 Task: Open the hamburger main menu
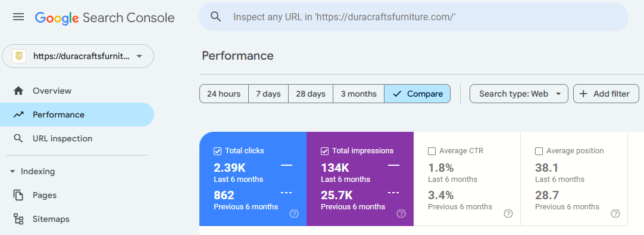pyautogui.click(x=18, y=17)
